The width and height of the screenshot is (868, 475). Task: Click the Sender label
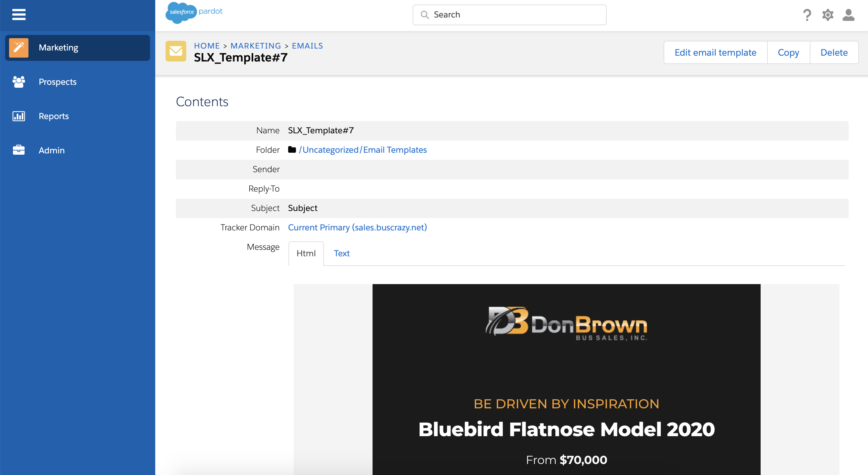coord(266,169)
